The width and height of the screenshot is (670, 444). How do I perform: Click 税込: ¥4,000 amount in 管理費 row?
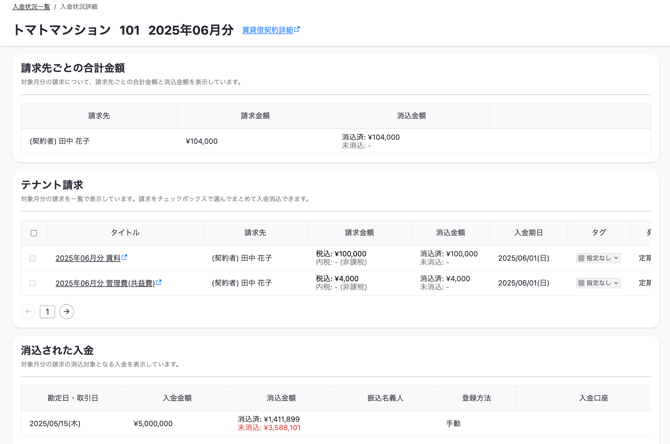[x=337, y=279]
